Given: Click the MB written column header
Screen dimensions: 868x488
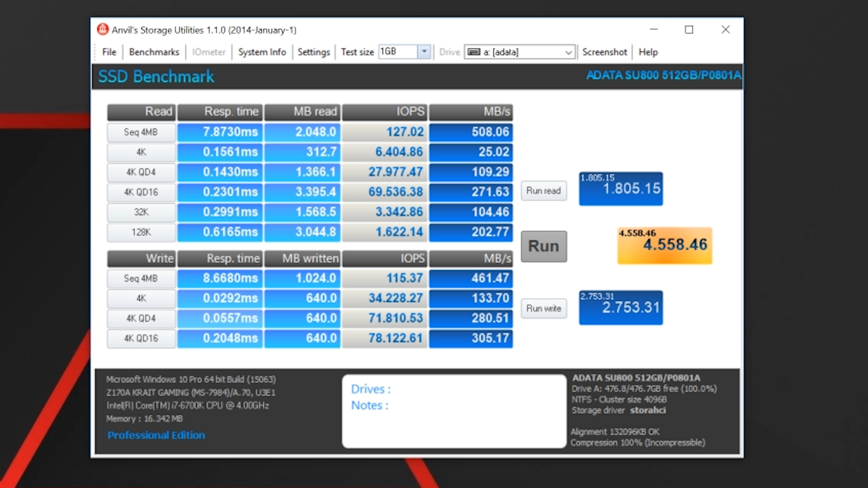Looking at the screenshot, I should [302, 258].
